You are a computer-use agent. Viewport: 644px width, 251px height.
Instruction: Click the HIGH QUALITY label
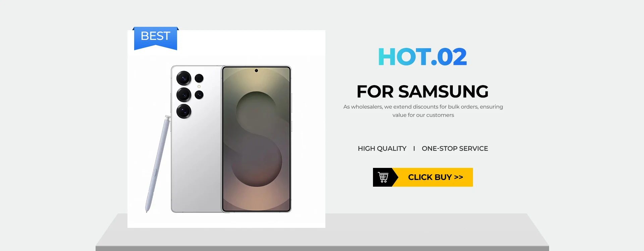[382, 148]
